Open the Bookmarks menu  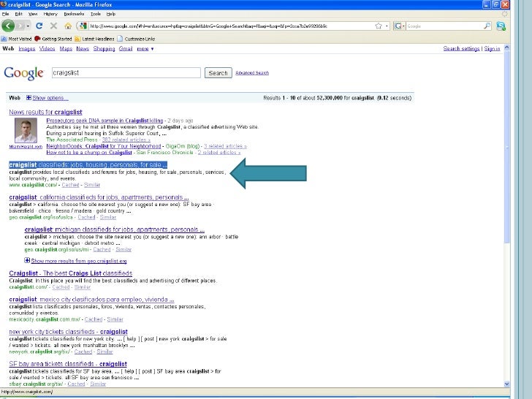74,14
